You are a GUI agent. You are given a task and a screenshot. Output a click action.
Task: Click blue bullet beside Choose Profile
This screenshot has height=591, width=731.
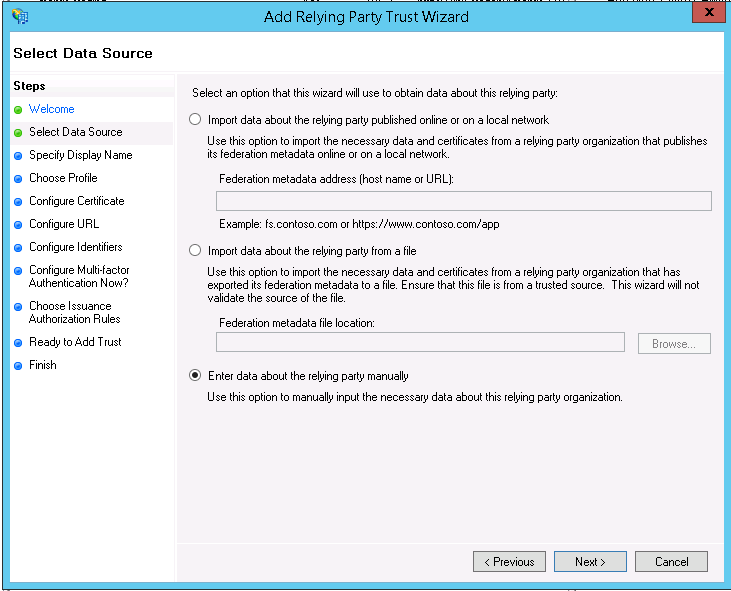[x=18, y=179]
